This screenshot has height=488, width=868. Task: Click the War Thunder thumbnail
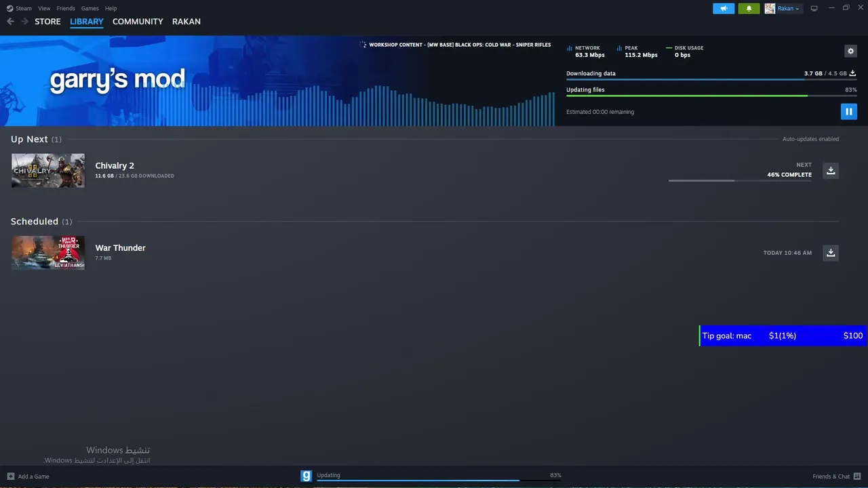[48, 253]
